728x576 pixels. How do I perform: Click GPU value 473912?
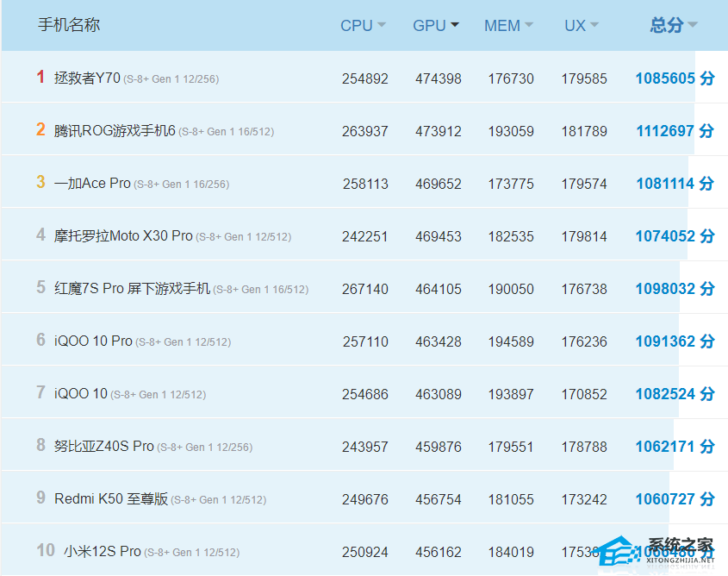[x=439, y=131]
